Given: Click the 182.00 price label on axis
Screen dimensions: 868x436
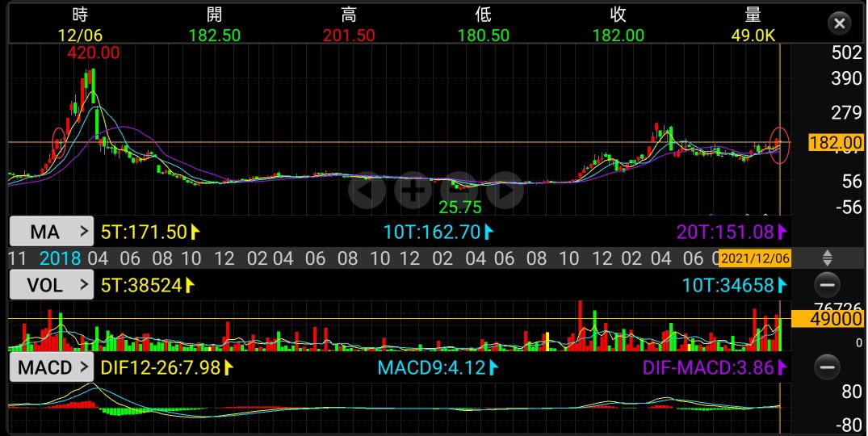Looking at the screenshot, I should coord(835,143).
